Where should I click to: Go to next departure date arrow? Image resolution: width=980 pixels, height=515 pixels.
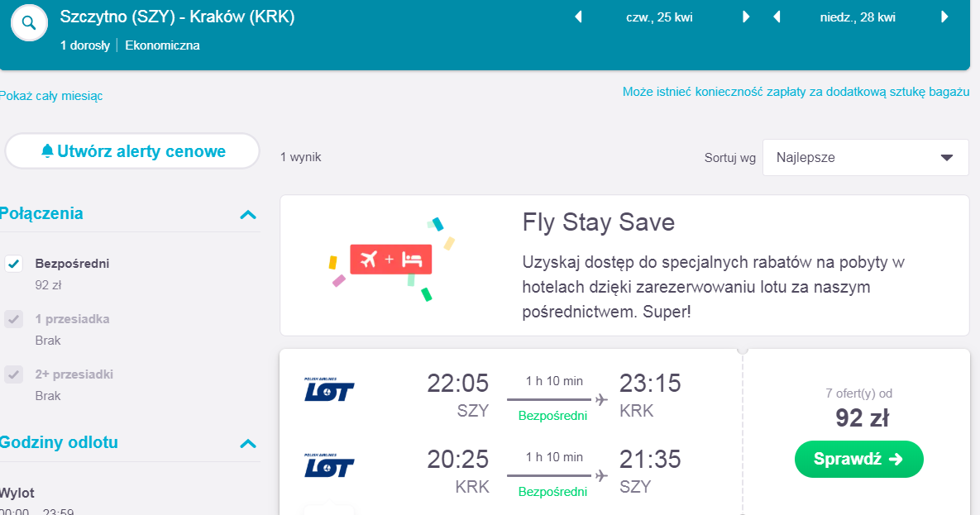coord(746,17)
